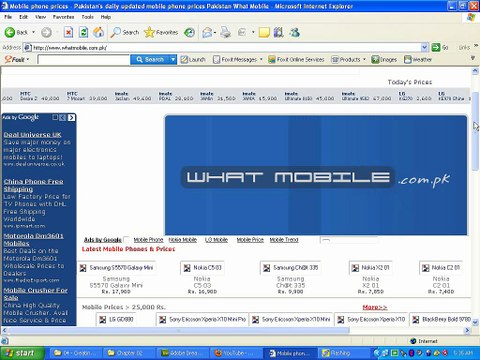Screen dimensions: 480x360
Task: Click the Go button beside address bar
Action: pos(440,47)
